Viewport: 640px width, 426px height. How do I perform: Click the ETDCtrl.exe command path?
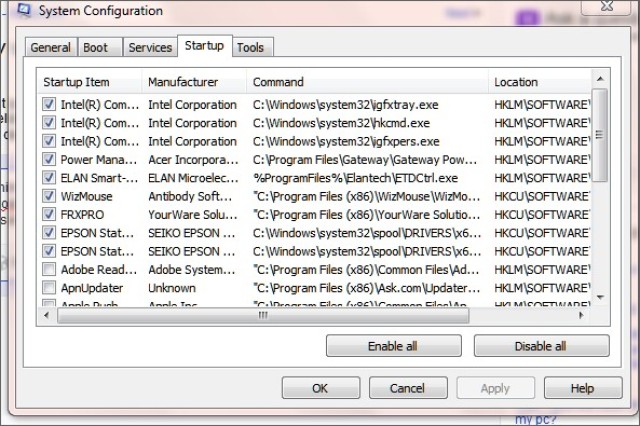[355, 178]
